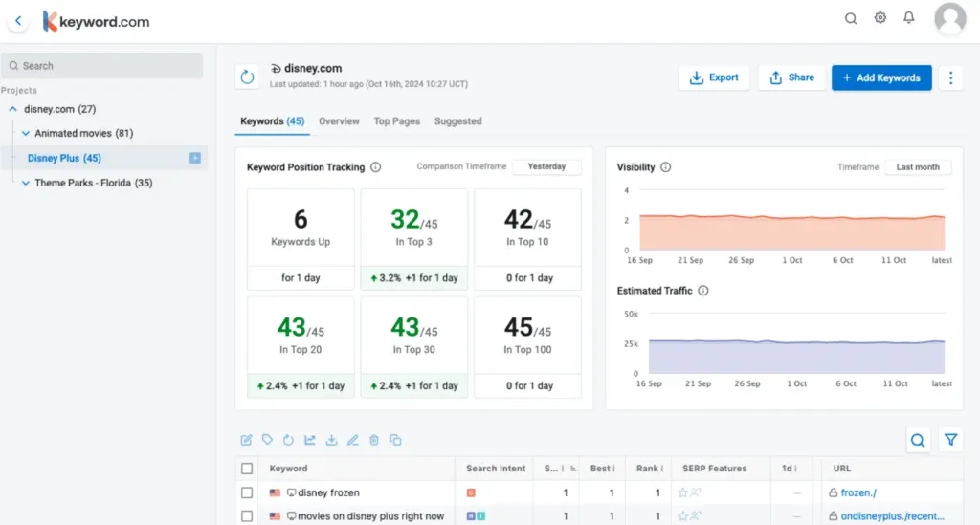Click the 45/45 In Top 100 card
980x525 pixels.
pos(527,347)
